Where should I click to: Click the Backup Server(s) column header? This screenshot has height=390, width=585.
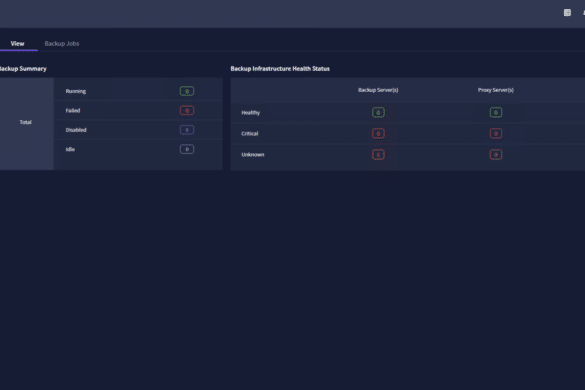[378, 90]
